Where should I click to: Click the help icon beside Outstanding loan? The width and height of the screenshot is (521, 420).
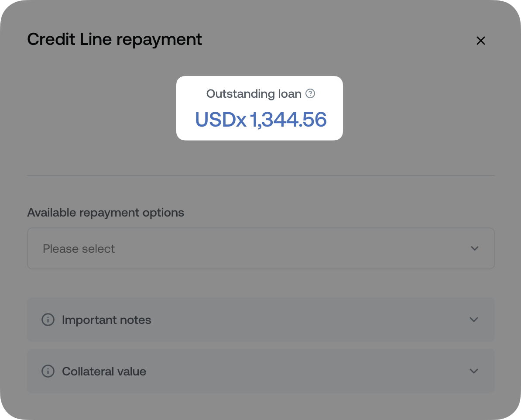click(310, 93)
